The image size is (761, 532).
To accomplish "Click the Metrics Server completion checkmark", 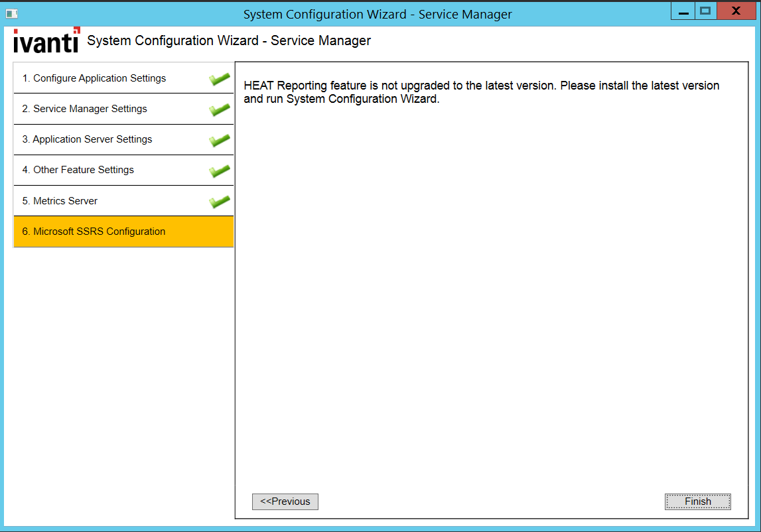I will point(220,201).
